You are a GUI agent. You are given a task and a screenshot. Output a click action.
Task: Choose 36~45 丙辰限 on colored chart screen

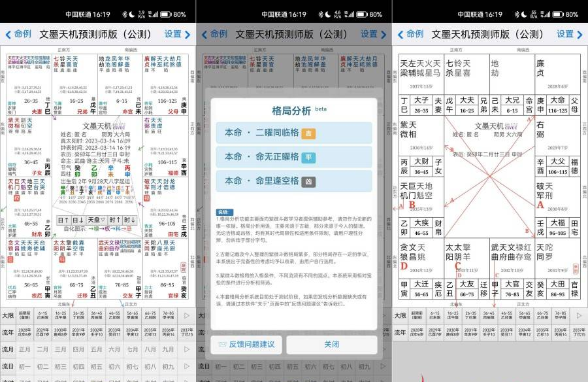97,315
